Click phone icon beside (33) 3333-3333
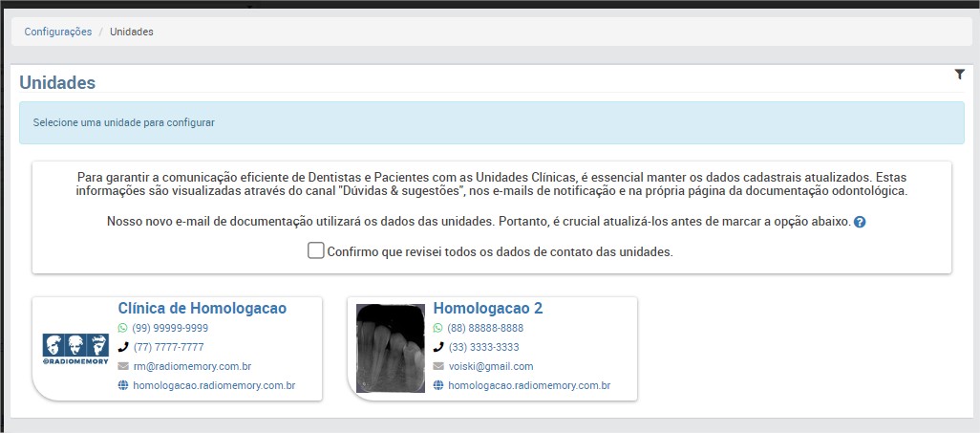Viewport: 980px width, 433px height. pos(438,347)
